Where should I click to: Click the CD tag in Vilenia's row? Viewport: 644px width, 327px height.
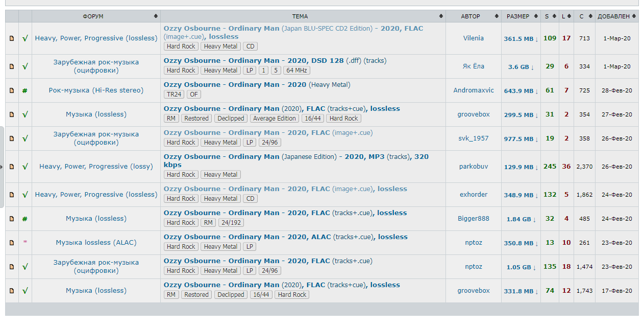(250, 46)
